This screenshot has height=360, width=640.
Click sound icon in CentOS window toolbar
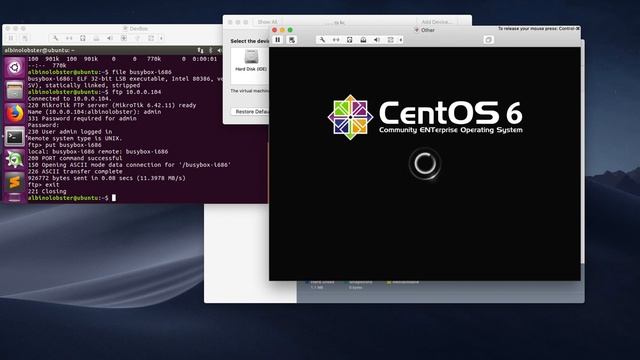tap(376, 40)
